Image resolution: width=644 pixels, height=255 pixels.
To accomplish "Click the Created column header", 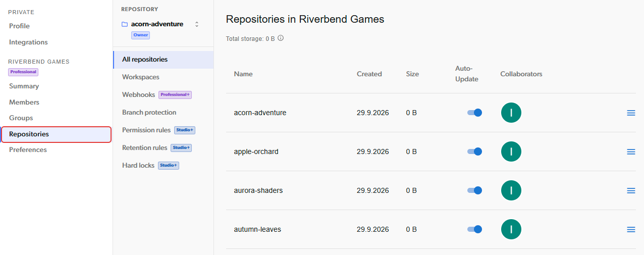I will (369, 74).
